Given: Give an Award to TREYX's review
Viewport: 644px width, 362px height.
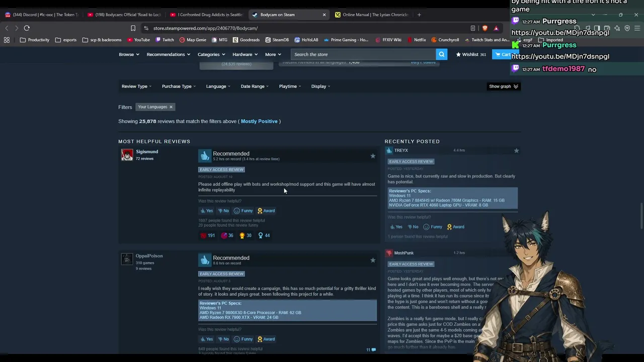Looking at the screenshot, I should [455, 227].
